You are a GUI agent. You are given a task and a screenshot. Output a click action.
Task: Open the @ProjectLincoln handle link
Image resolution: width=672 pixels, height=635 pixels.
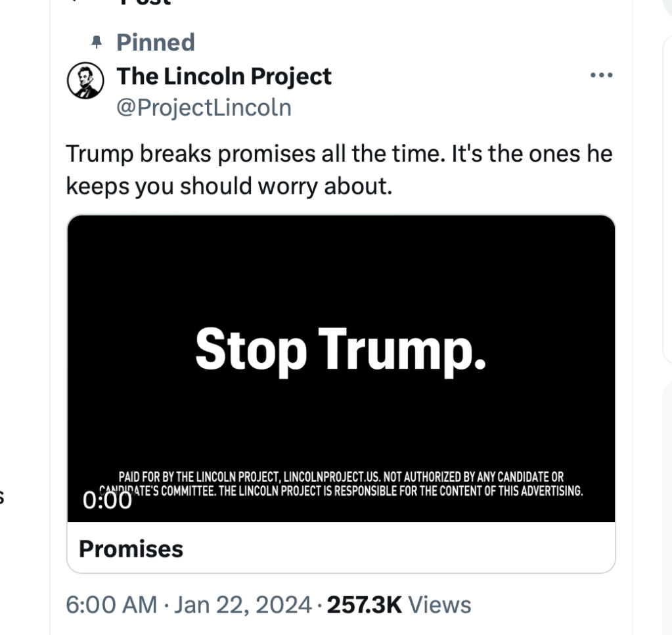[x=204, y=107]
